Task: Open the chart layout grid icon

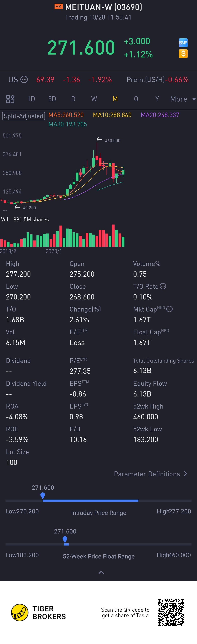Action: [x=10, y=99]
